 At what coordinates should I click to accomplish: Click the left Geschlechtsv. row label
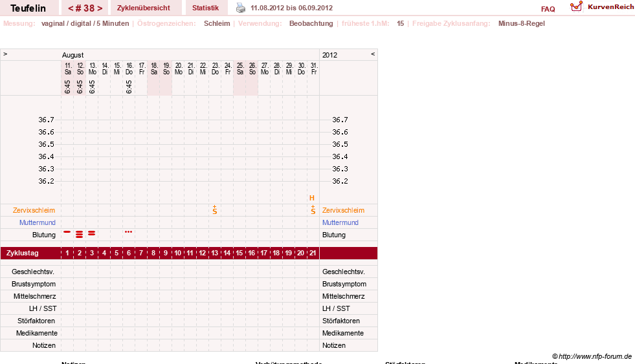point(33,272)
